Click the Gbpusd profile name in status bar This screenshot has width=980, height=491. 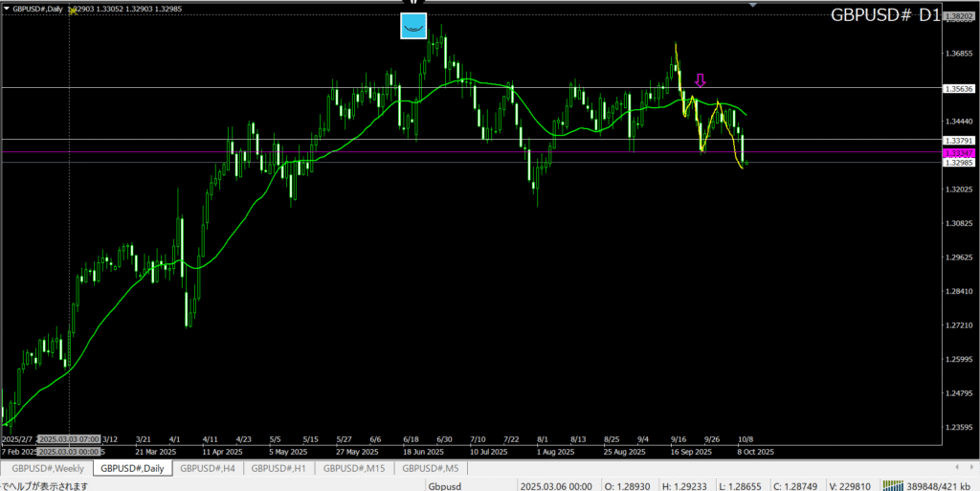(x=447, y=485)
